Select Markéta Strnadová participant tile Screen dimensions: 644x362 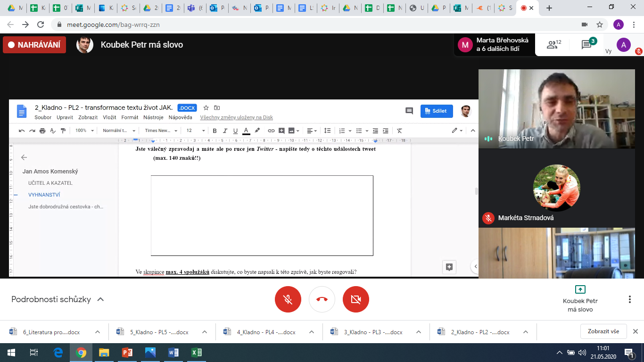(x=561, y=189)
